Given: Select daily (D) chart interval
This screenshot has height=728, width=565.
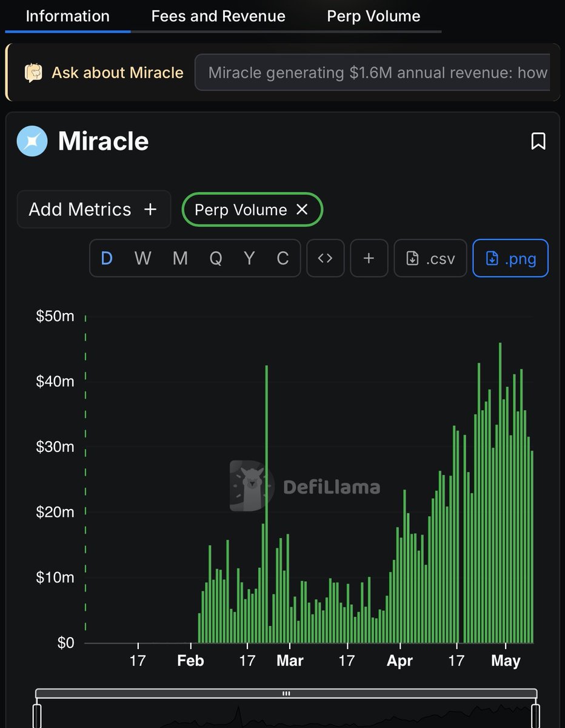Looking at the screenshot, I should 107,258.
